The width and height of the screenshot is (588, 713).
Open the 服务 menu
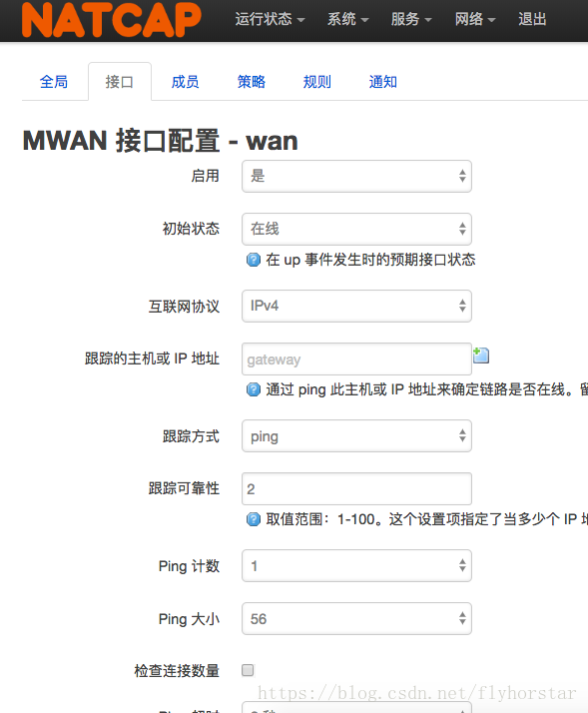click(x=411, y=19)
